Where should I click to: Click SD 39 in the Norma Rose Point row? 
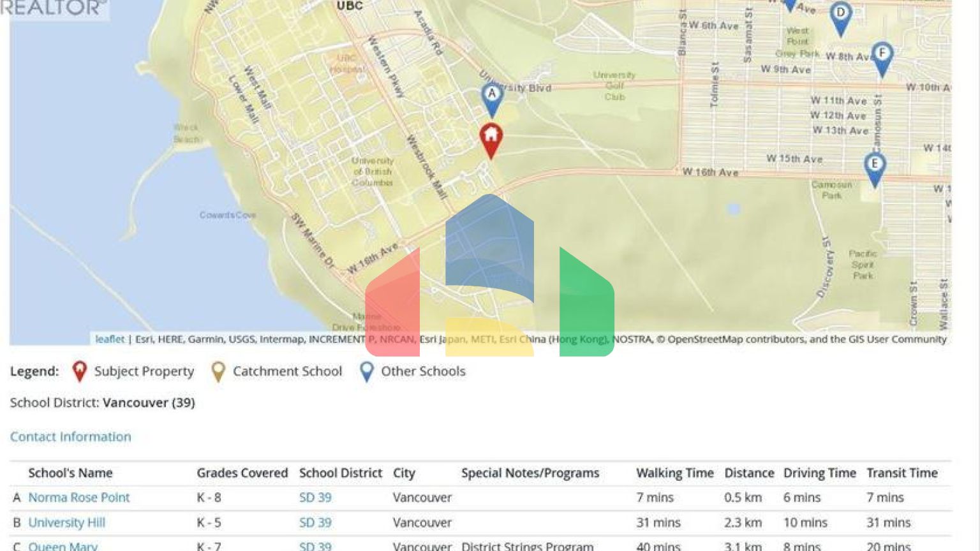pyautogui.click(x=315, y=497)
